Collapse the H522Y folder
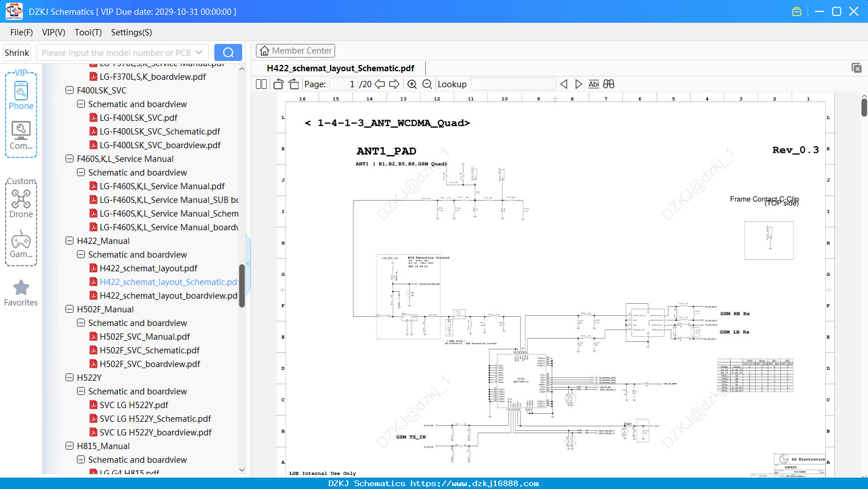 pyautogui.click(x=70, y=378)
